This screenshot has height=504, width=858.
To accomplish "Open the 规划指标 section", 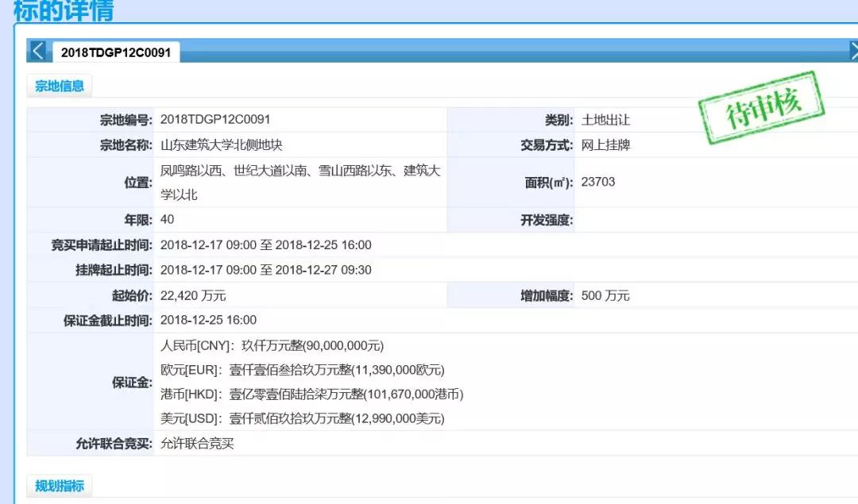I will click(60, 485).
